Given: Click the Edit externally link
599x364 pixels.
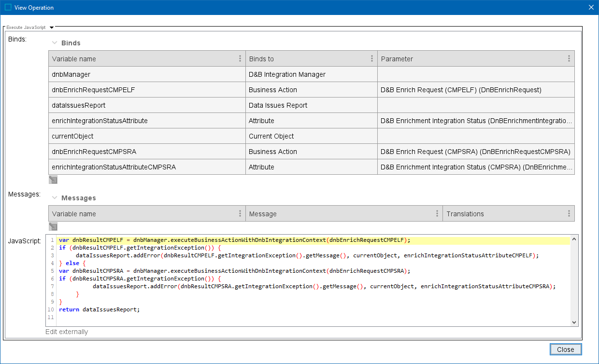Looking at the screenshot, I should click(x=67, y=332).
